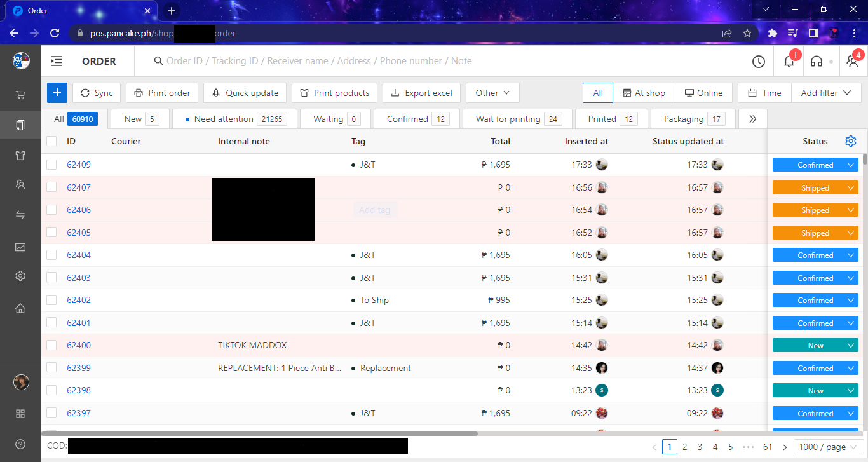Click the shop logo at sidebar top
868x462 pixels.
[x=21, y=60]
